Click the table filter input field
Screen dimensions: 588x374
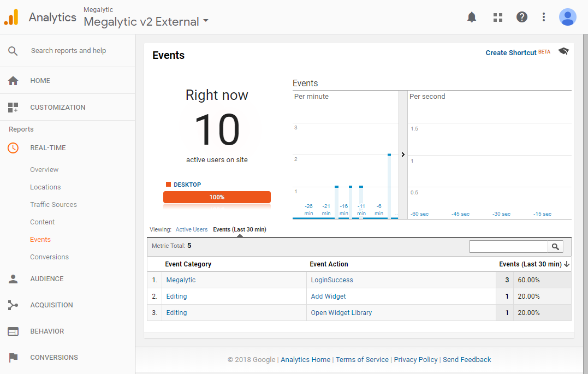click(508, 247)
